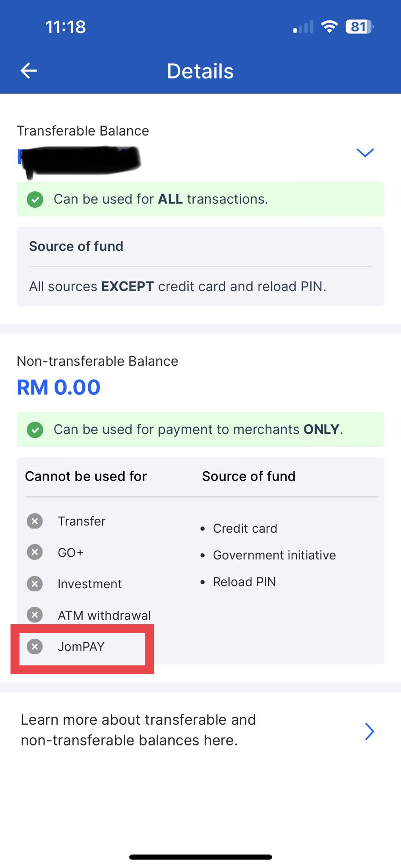The image size is (401, 868).
Task: Tap the cellular signal indicator
Action: 303,27
